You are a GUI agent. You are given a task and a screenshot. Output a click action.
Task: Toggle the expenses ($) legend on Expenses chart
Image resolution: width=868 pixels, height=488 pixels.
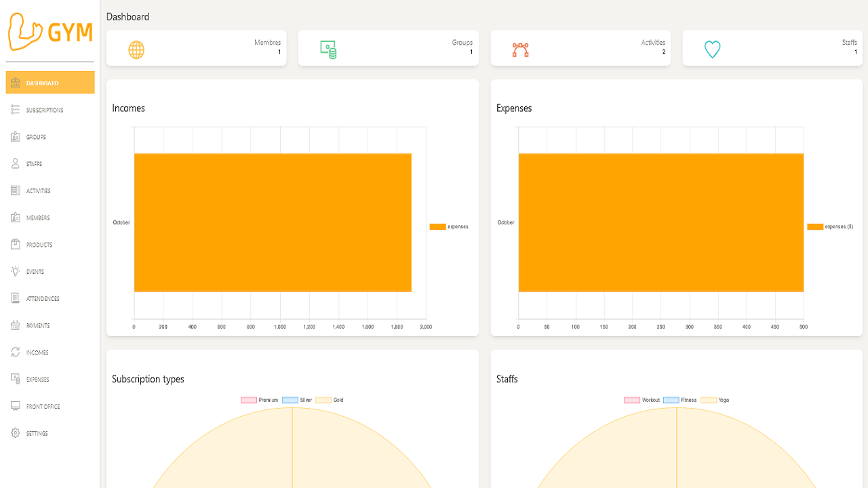[831, 226]
